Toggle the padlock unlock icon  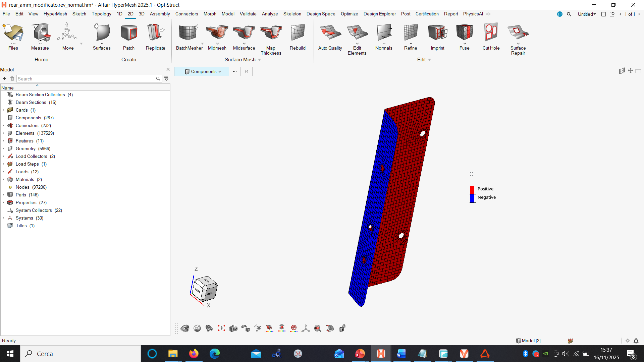[342, 328]
